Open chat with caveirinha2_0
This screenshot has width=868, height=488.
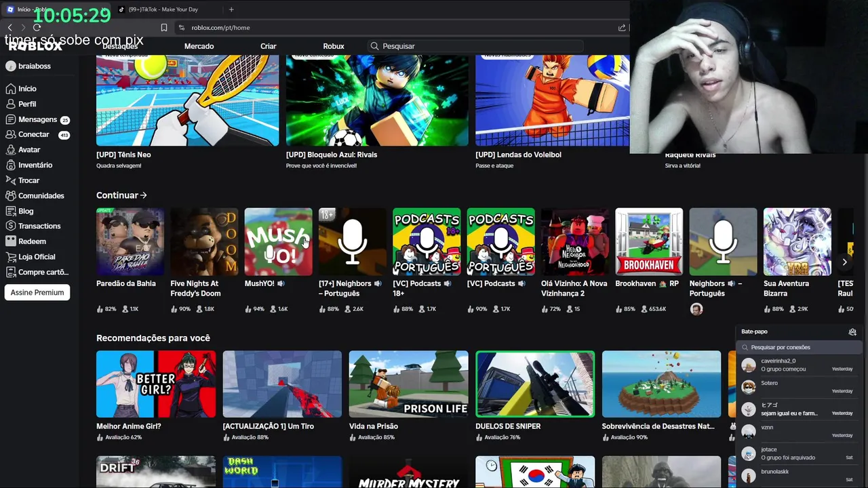(x=799, y=366)
